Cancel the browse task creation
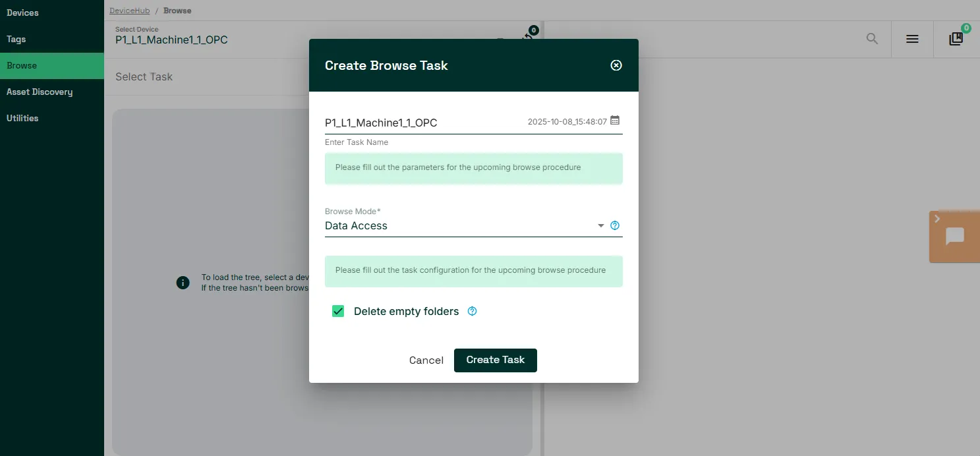The height and width of the screenshot is (456, 980). [x=426, y=360]
